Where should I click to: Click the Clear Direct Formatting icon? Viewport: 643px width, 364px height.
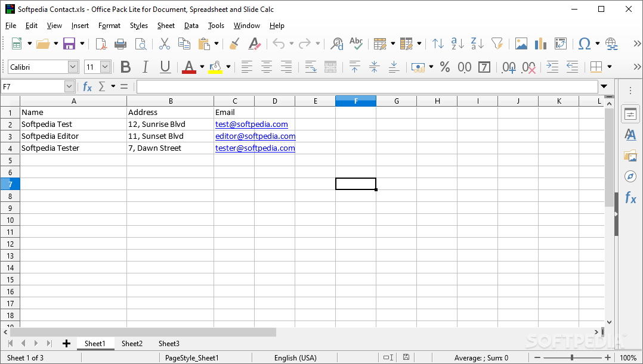click(254, 43)
